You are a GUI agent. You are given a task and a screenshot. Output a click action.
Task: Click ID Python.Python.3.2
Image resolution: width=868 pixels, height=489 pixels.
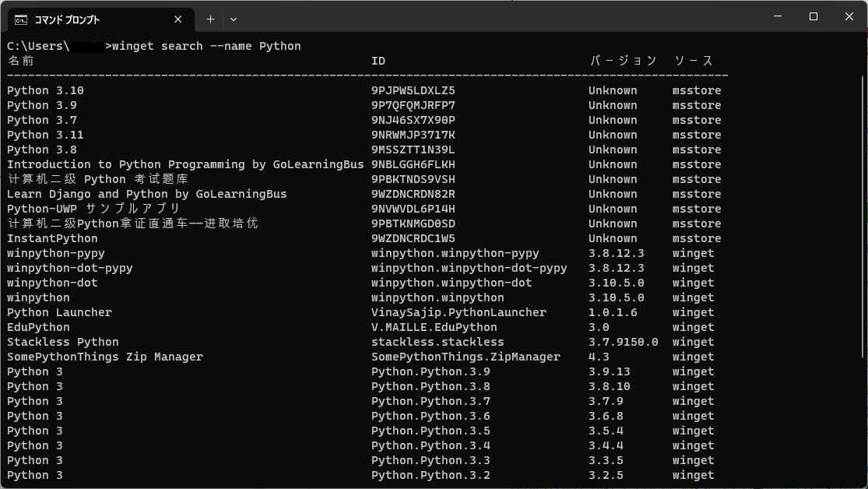point(430,475)
